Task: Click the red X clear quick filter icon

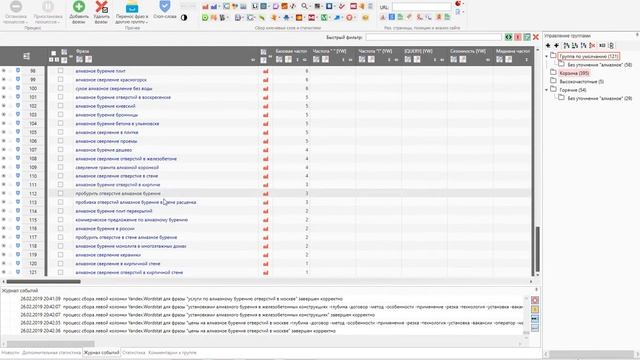Action: click(x=536, y=37)
